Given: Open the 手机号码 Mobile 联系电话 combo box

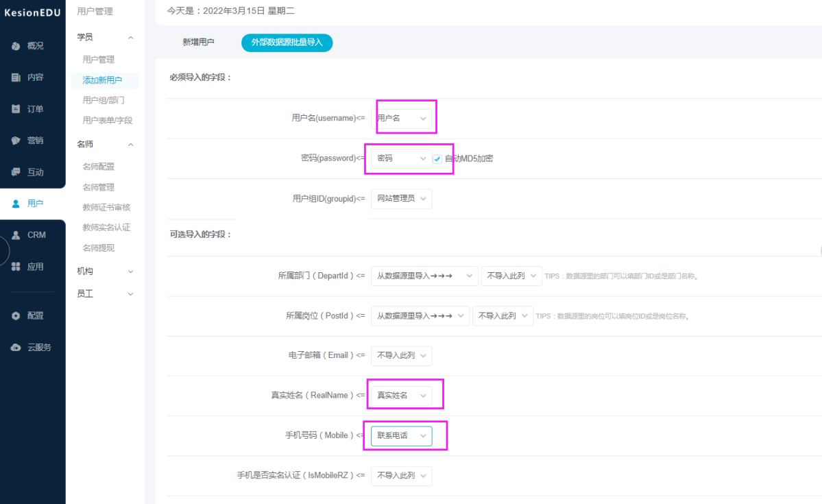Looking at the screenshot, I should coord(401,436).
